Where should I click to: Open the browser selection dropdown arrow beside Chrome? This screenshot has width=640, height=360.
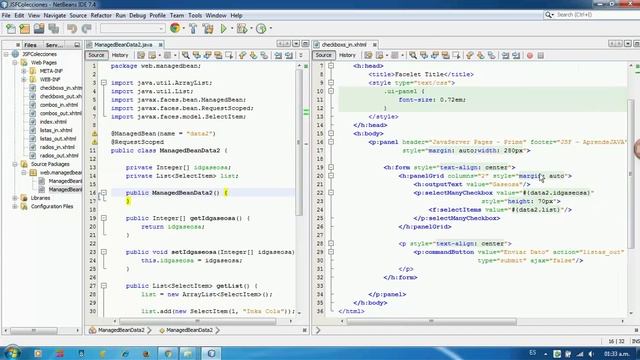tap(183, 29)
